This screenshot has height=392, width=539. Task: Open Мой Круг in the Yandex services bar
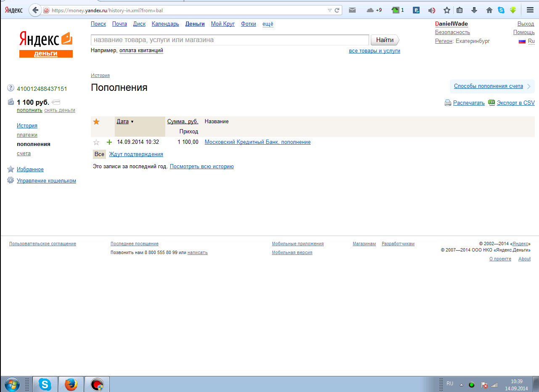click(223, 24)
